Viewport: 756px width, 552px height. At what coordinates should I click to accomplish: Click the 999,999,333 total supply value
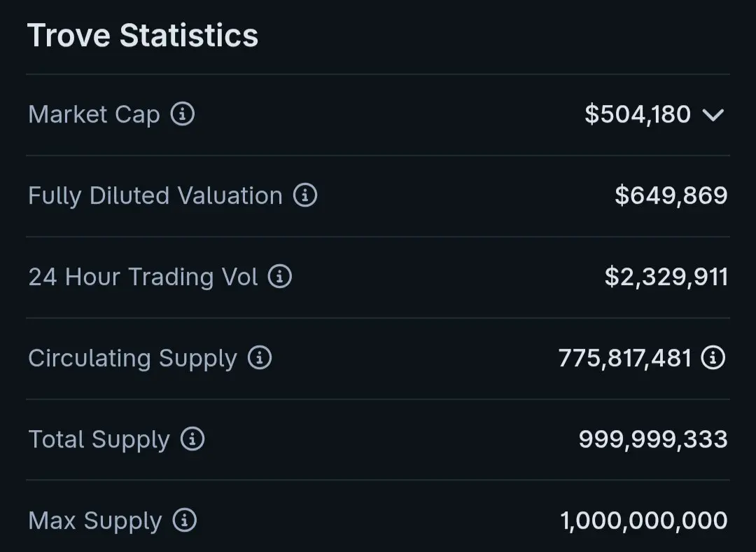(x=652, y=439)
